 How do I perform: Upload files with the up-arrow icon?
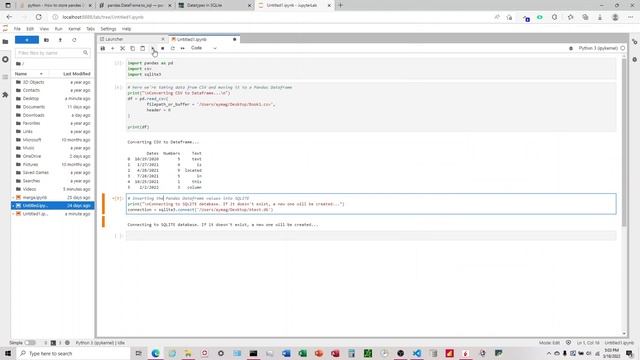60,40
